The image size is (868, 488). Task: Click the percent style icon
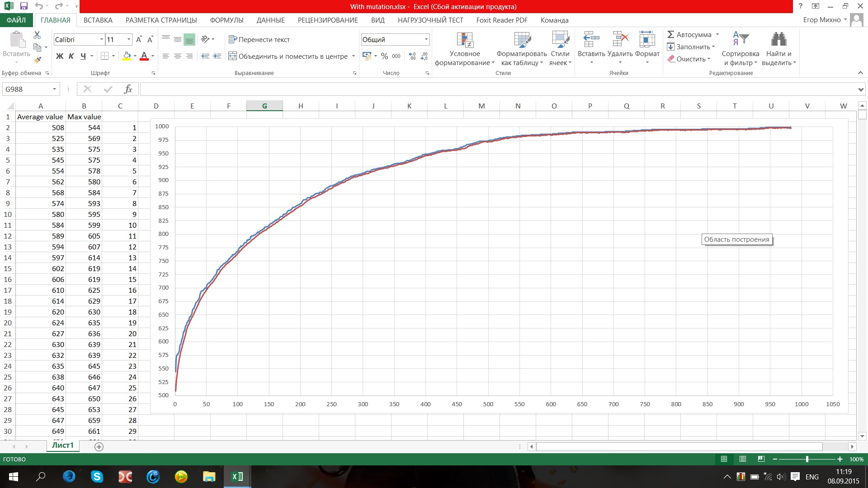click(x=384, y=56)
